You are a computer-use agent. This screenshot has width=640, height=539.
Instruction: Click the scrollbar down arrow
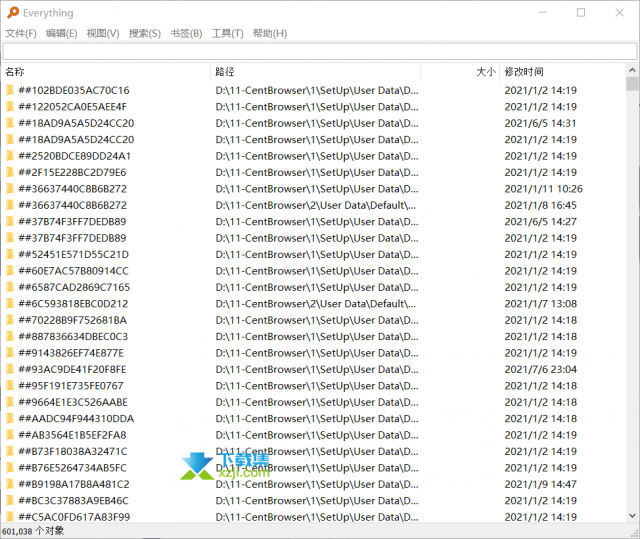pyautogui.click(x=632, y=515)
